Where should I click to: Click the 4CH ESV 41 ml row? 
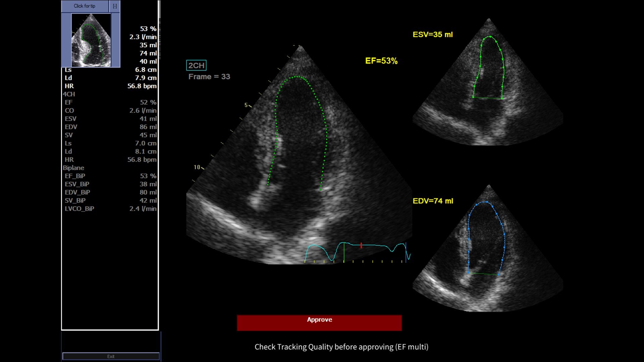coord(110,119)
